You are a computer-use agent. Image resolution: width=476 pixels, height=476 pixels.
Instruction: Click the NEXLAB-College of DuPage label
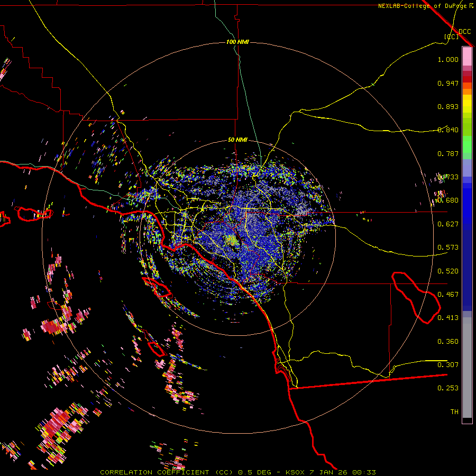(423, 6)
